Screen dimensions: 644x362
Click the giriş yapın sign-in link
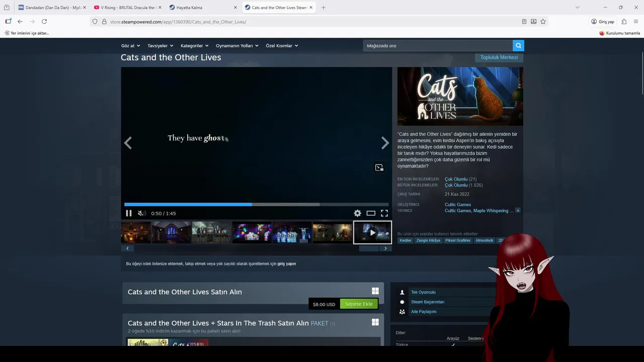(x=287, y=264)
